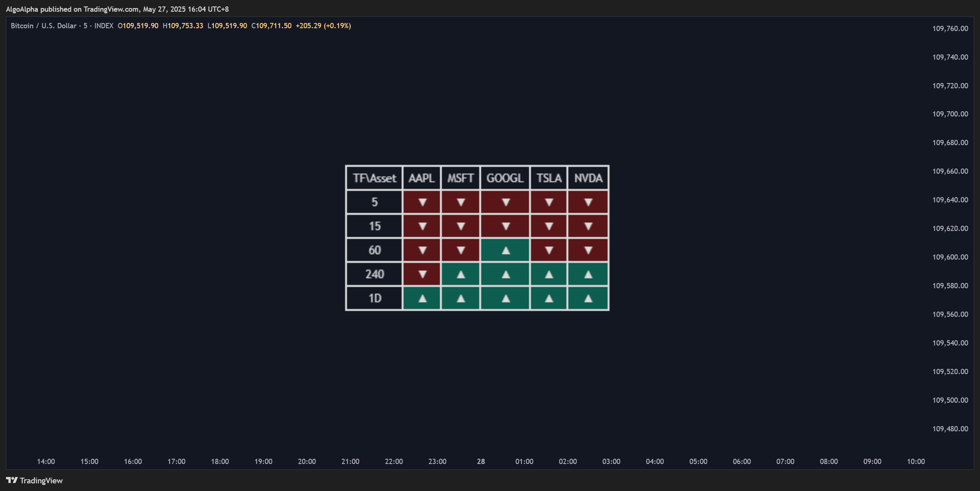Image resolution: width=980 pixels, height=491 pixels.
Task: Click the TSLA 60-minute down arrow cell
Action: click(549, 250)
